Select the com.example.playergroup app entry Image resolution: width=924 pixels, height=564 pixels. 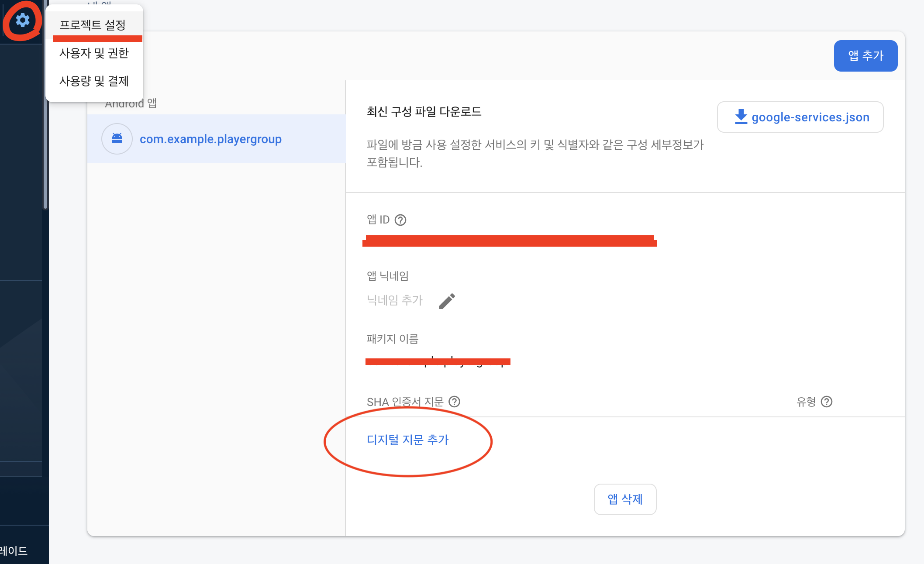pos(210,139)
